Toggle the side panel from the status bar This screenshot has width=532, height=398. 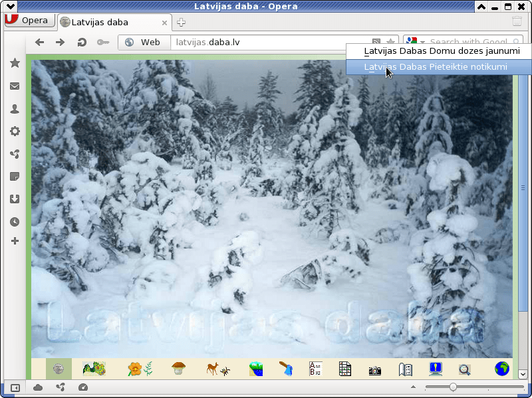[15, 387]
